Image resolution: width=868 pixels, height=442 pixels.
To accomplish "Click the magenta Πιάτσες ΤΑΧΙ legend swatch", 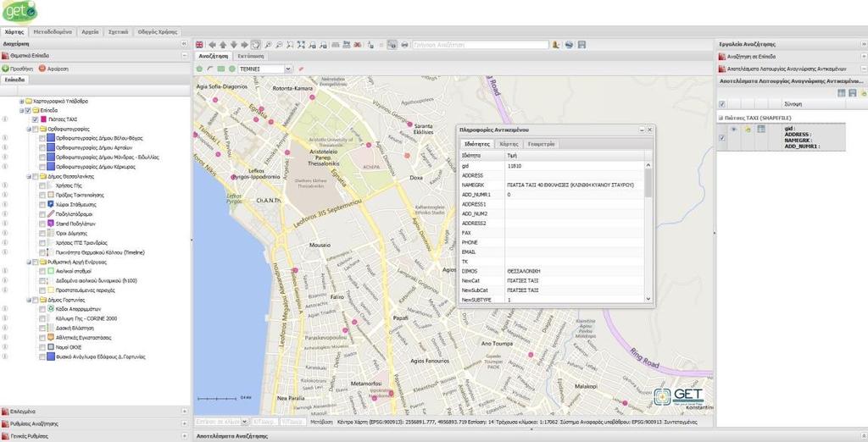I will pos(44,119).
